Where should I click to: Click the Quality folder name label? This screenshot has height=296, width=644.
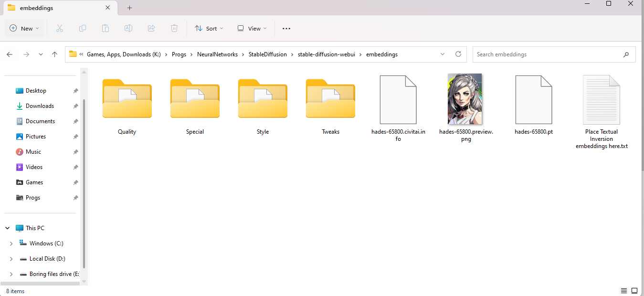tap(127, 132)
